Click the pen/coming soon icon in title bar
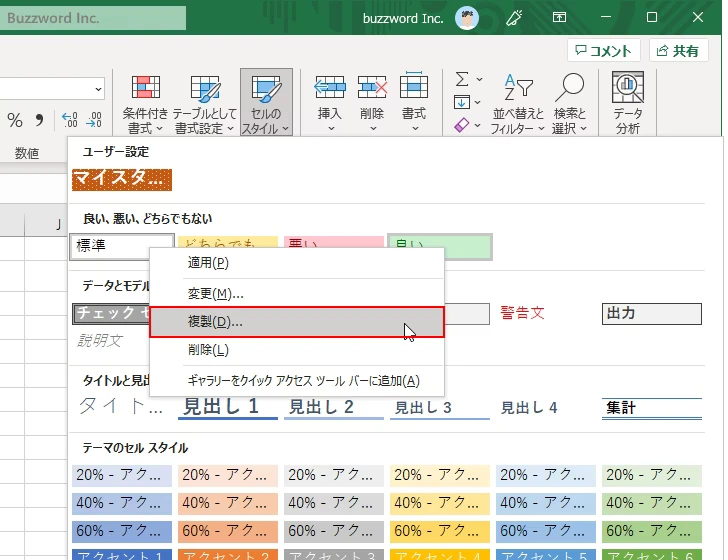The image size is (728, 560). click(514, 18)
